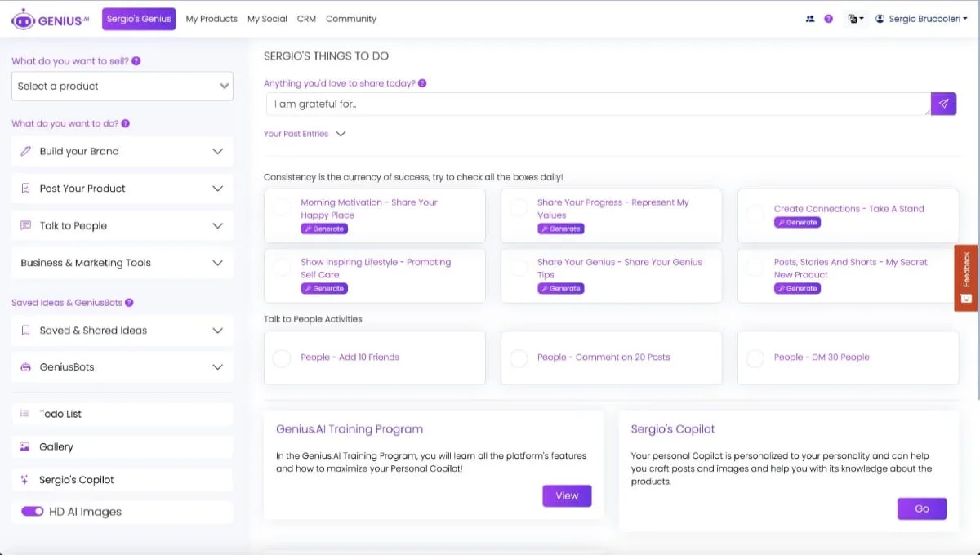This screenshot has height=555, width=980.
Task: Check Posts, Stories And Shorts task circle
Action: coord(755,267)
